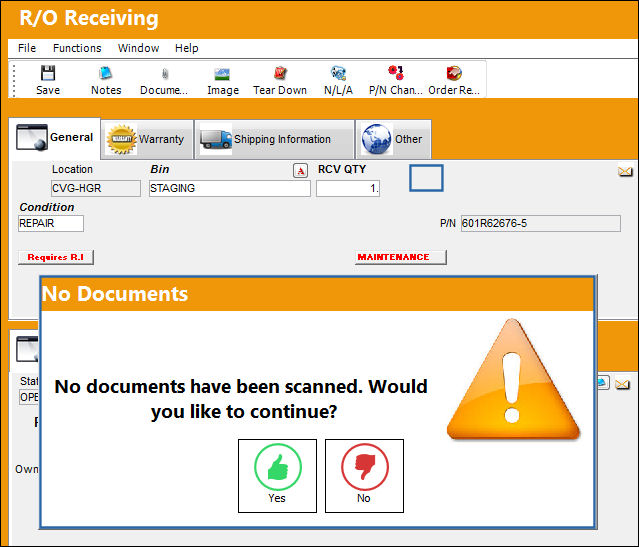Click the Save toolbar icon

pyautogui.click(x=48, y=73)
